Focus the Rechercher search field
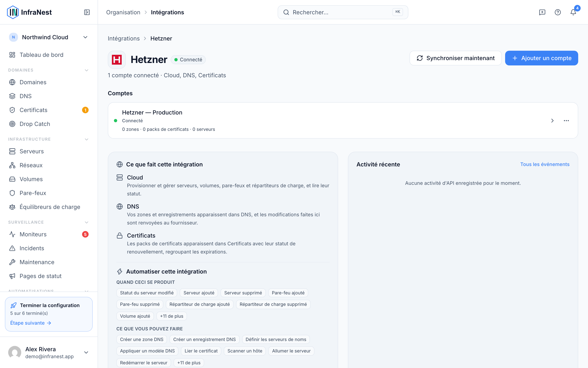Viewport: 588px width, 368px height. point(343,12)
